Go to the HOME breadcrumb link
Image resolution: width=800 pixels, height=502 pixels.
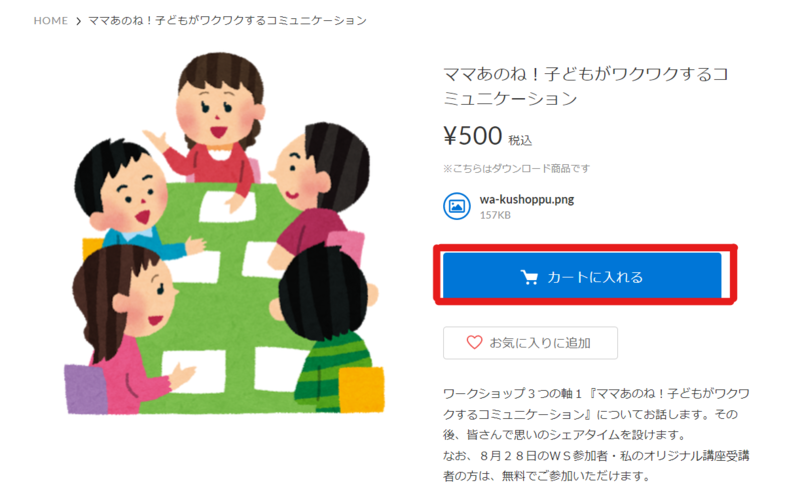pos(51,20)
